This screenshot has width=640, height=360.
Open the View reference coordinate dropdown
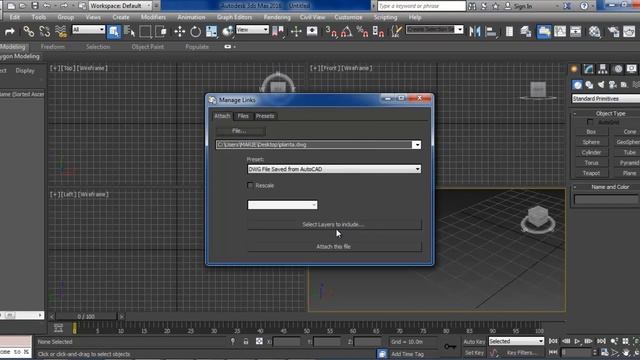pos(252,29)
